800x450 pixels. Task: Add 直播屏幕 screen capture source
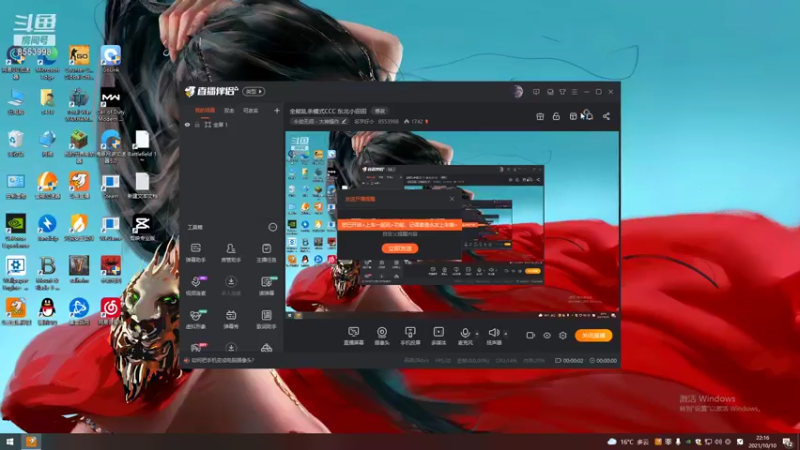click(354, 336)
